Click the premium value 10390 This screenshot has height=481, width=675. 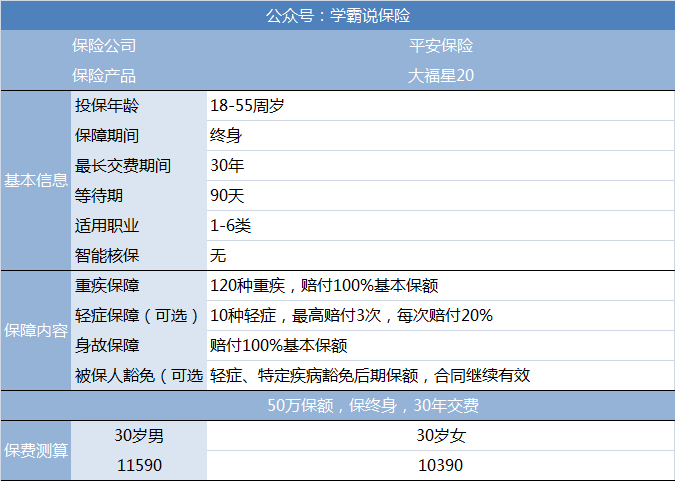pos(441,466)
